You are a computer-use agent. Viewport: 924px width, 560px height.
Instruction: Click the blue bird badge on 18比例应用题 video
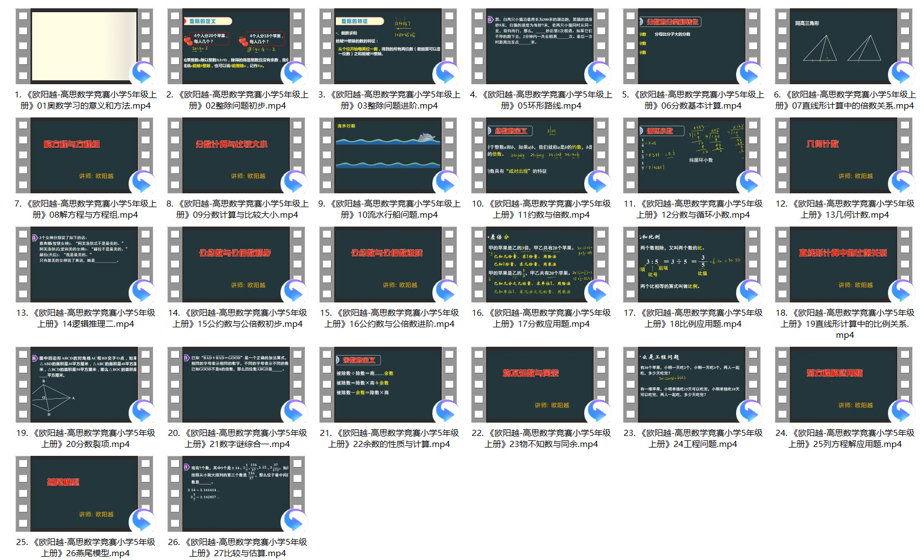(x=750, y=291)
